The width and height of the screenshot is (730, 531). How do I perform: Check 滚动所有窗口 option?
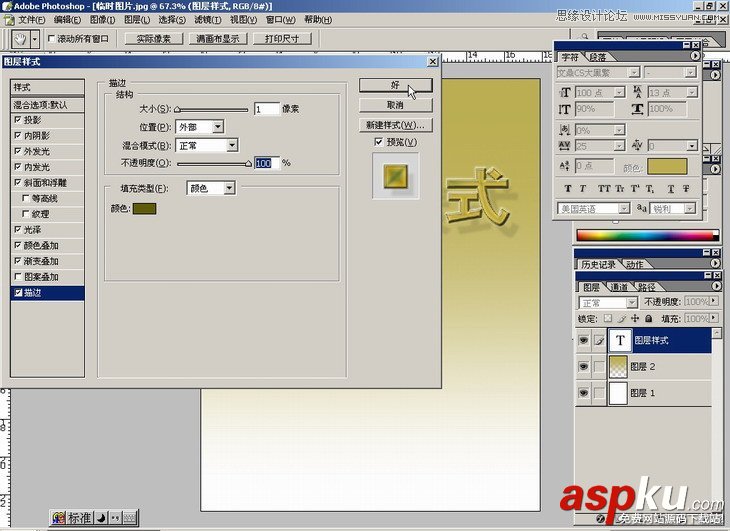[52, 39]
